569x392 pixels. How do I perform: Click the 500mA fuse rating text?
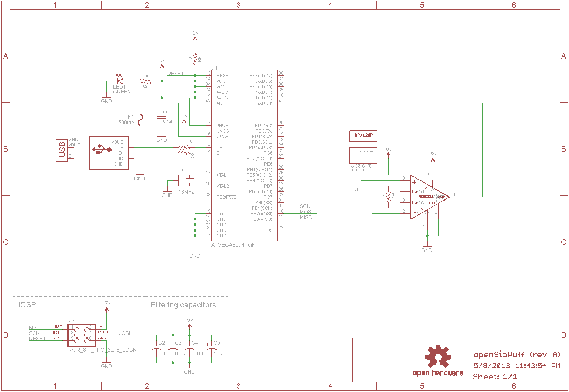(126, 122)
